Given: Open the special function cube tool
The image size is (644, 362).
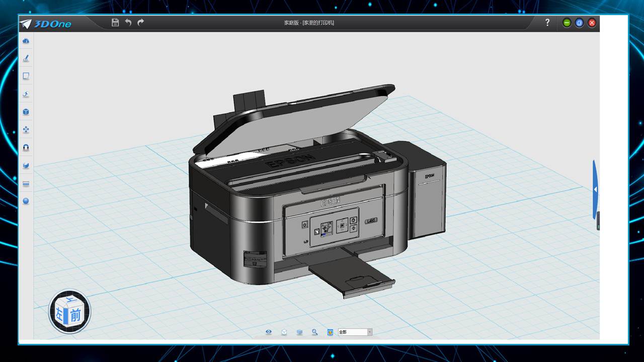Looking at the screenshot, I should point(26,112).
